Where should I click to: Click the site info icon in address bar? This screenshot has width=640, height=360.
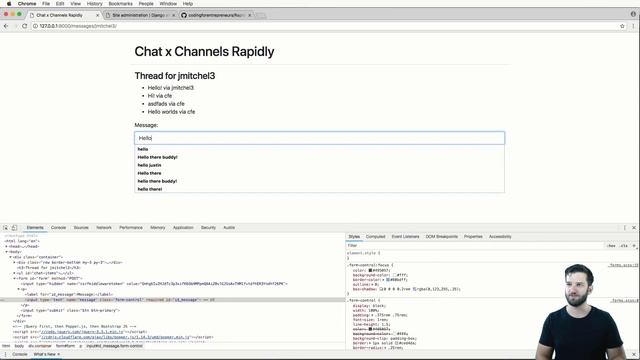pos(35,26)
